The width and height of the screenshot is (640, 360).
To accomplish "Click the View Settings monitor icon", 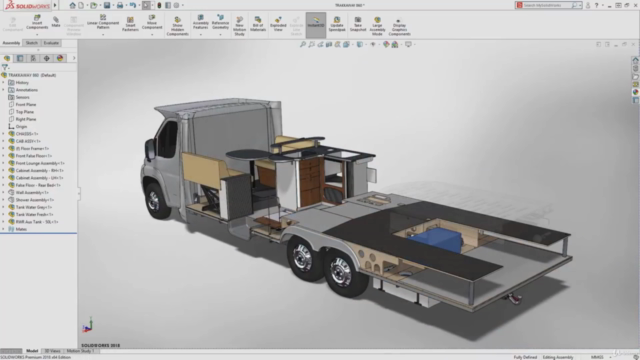I will 408,44.
